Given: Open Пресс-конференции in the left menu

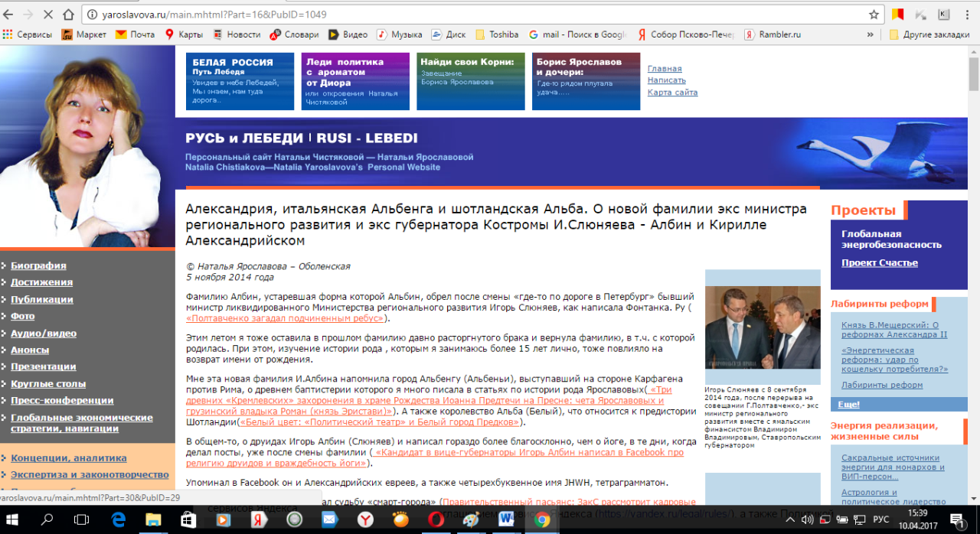Looking at the screenshot, I should pyautogui.click(x=62, y=400).
